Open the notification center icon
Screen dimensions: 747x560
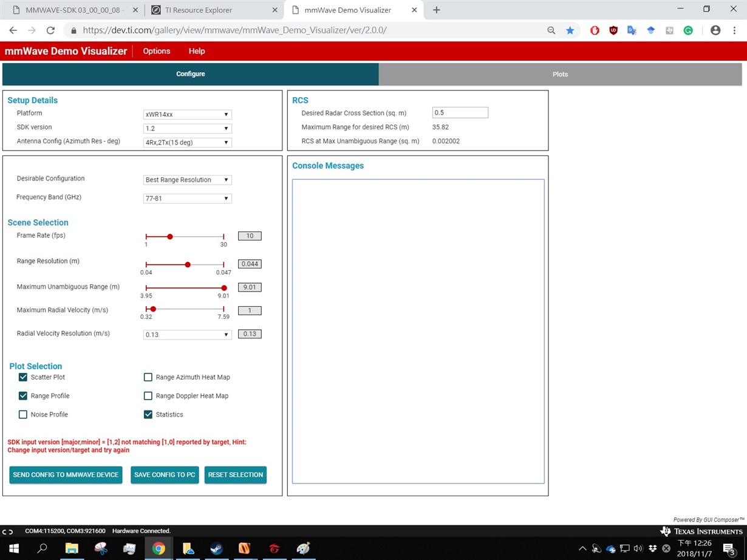729,548
